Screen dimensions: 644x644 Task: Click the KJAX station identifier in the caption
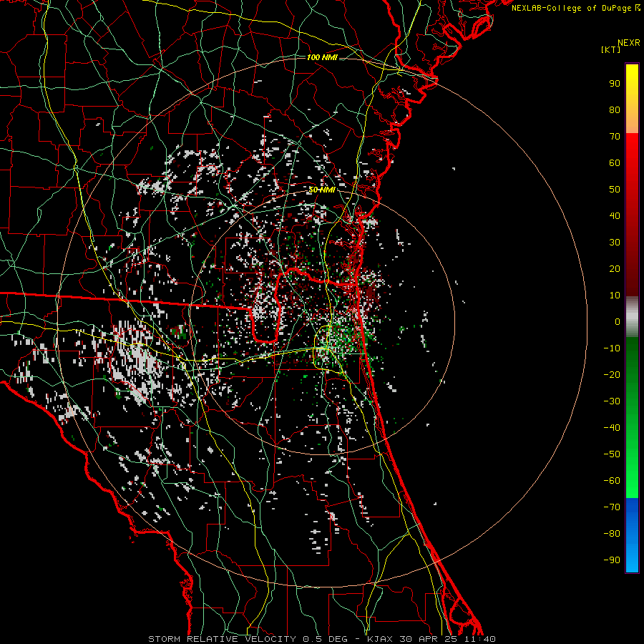380,639
